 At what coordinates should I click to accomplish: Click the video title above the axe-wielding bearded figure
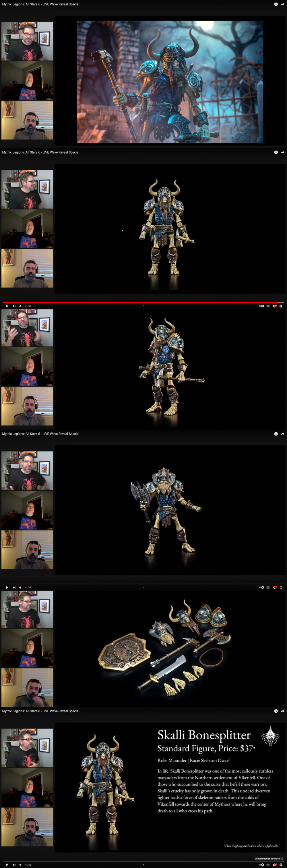pos(40,434)
